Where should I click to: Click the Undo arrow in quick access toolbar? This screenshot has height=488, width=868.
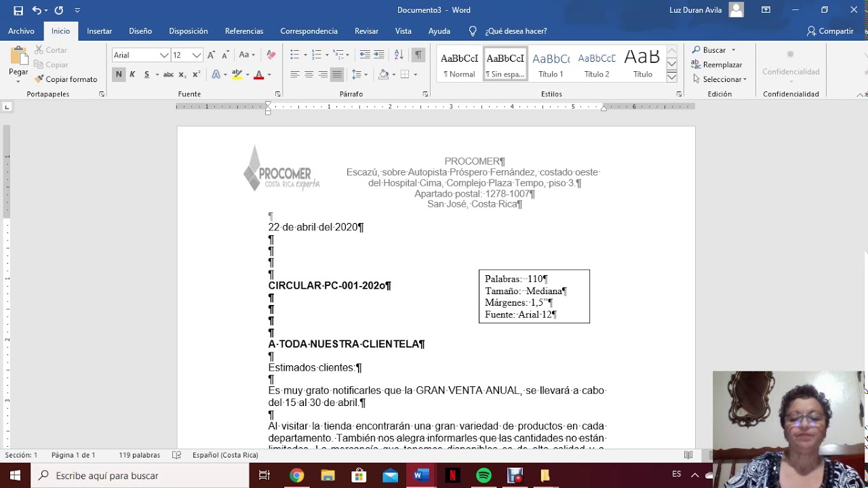pos(36,10)
